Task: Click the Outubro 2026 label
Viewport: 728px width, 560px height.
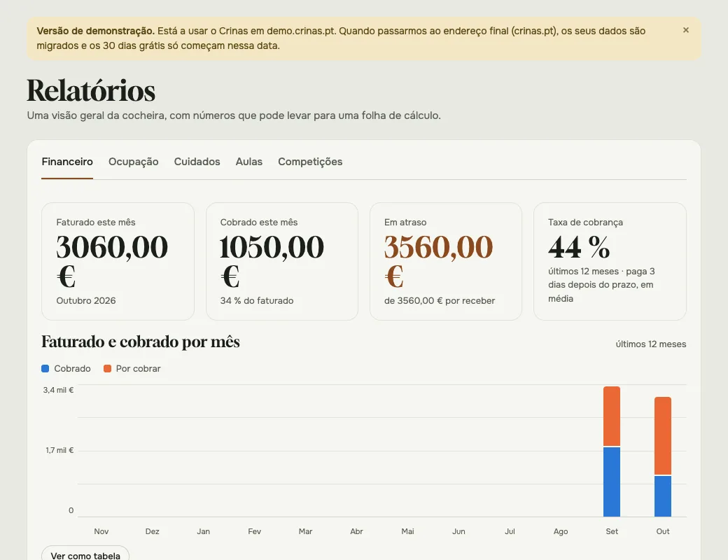Action: tap(86, 301)
